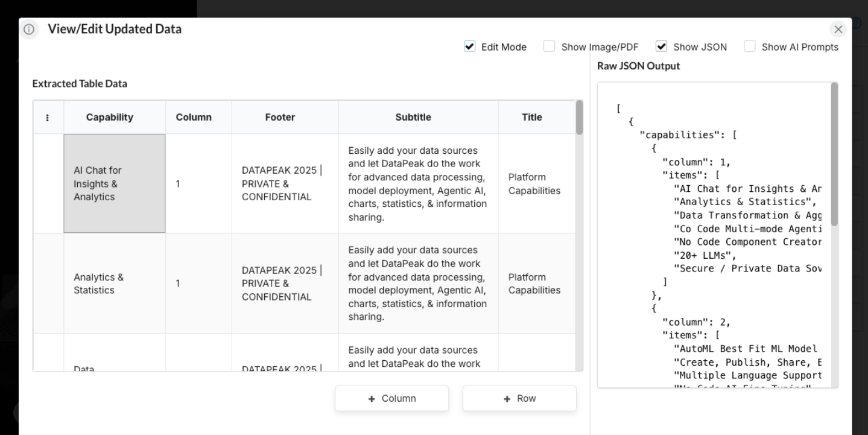868x435 pixels.
Task: Click the "Create, Publish, Share" JSON line
Action: point(748,361)
